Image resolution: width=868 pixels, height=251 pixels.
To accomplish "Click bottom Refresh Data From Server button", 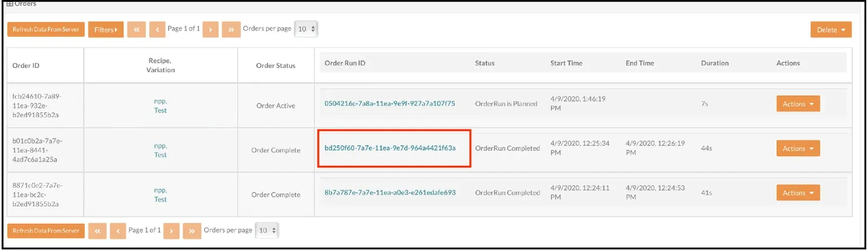I will click(46, 231).
